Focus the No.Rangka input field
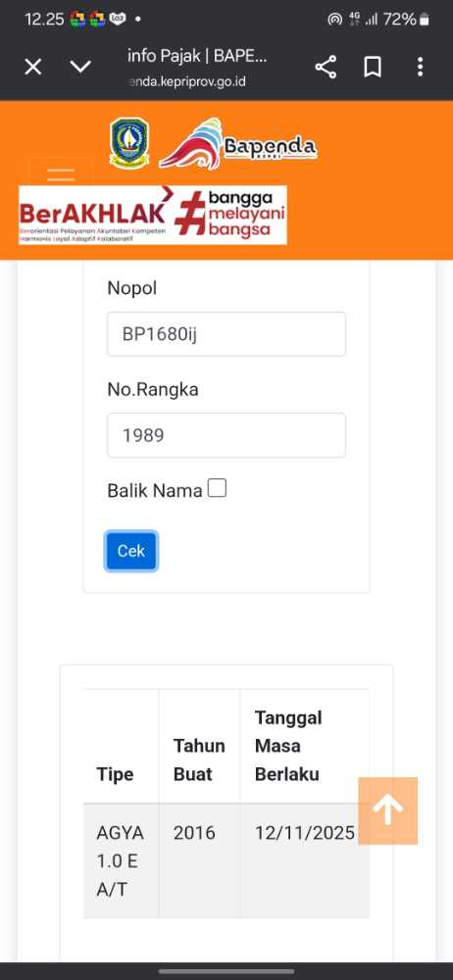The width and height of the screenshot is (453, 980). pos(226,435)
